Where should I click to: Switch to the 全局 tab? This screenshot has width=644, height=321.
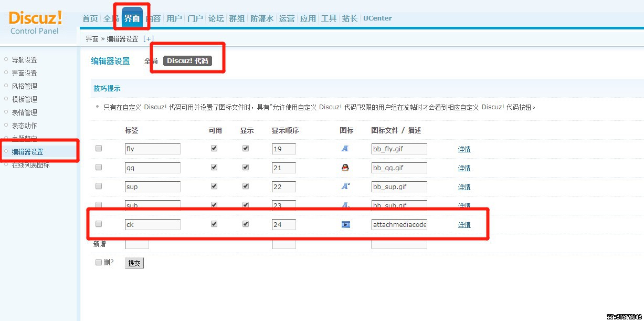coord(151,60)
